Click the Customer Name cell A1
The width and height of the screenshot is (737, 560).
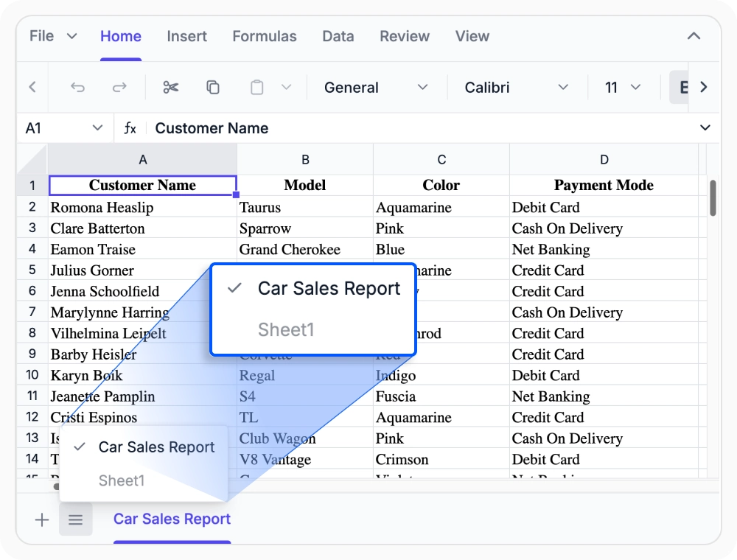coord(142,185)
